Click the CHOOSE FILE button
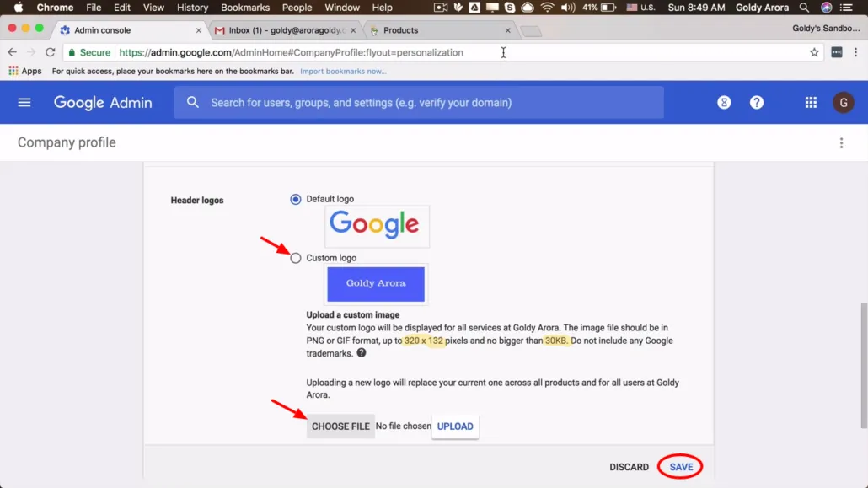Viewport: 868px width, 488px height. 340,426
